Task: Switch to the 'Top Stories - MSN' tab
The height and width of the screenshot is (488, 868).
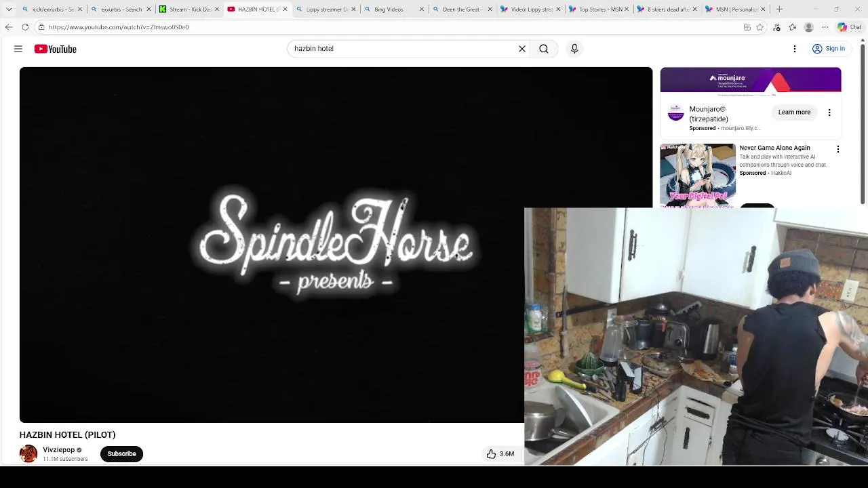Action: (x=600, y=9)
